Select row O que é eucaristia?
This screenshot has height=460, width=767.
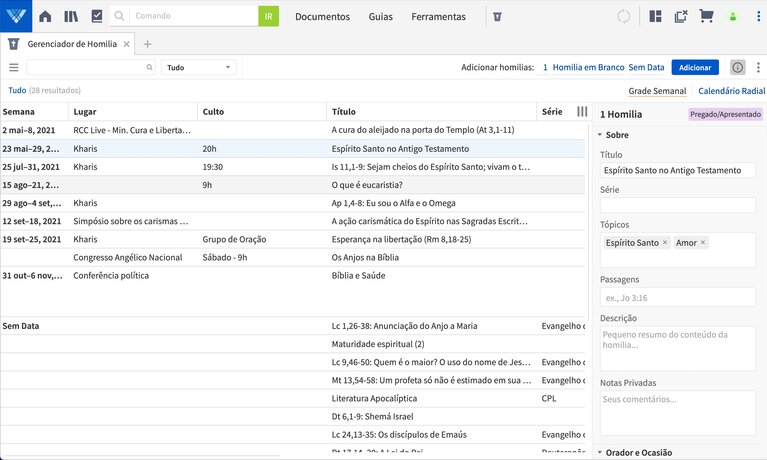(293, 185)
